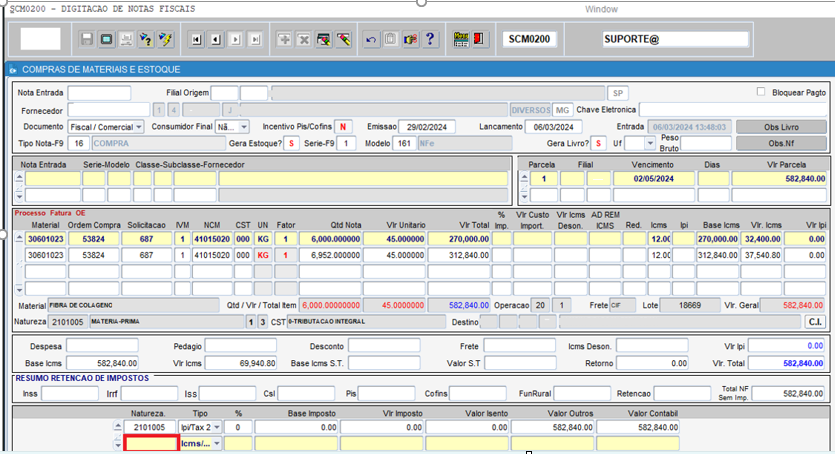Click the Execute Query flashlight lightning icon
The height and width of the screenshot is (454, 835).
165,39
